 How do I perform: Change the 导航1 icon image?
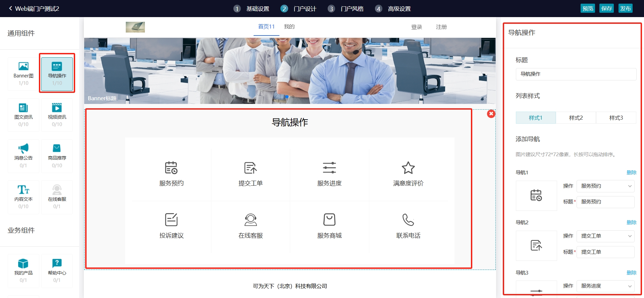536,196
